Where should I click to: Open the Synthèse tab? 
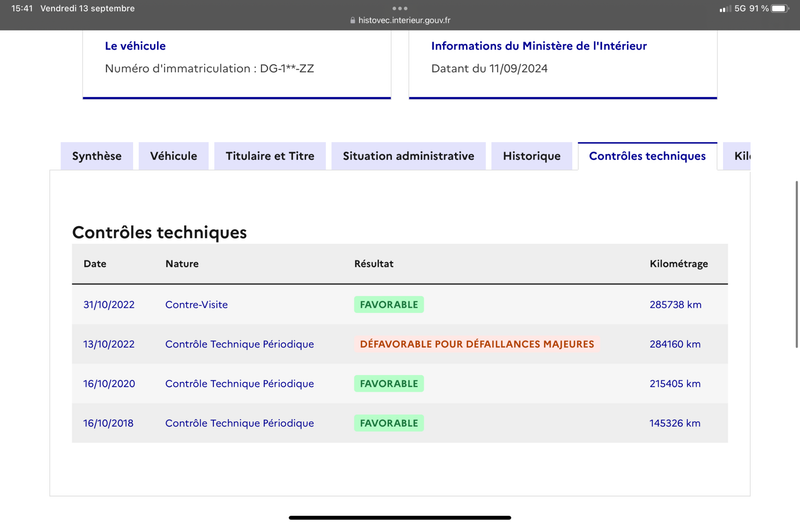click(97, 156)
